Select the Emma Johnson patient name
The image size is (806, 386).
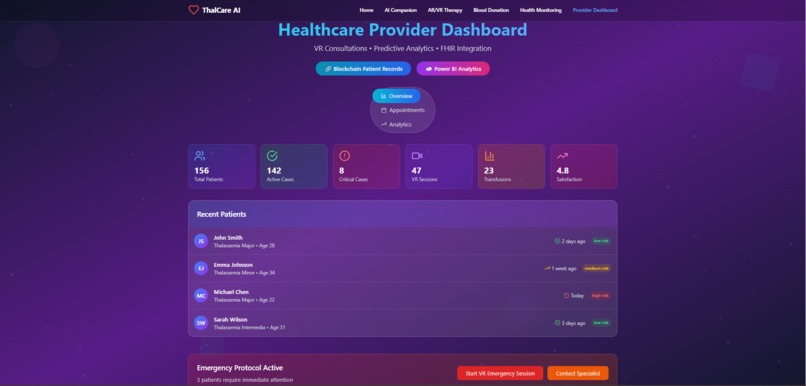pyautogui.click(x=233, y=265)
